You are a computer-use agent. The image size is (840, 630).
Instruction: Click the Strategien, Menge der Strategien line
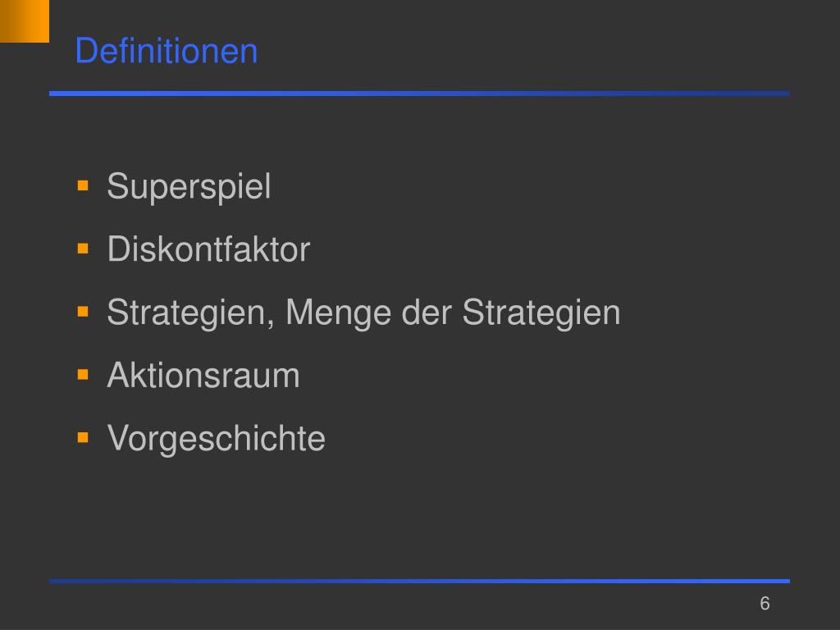tap(363, 313)
